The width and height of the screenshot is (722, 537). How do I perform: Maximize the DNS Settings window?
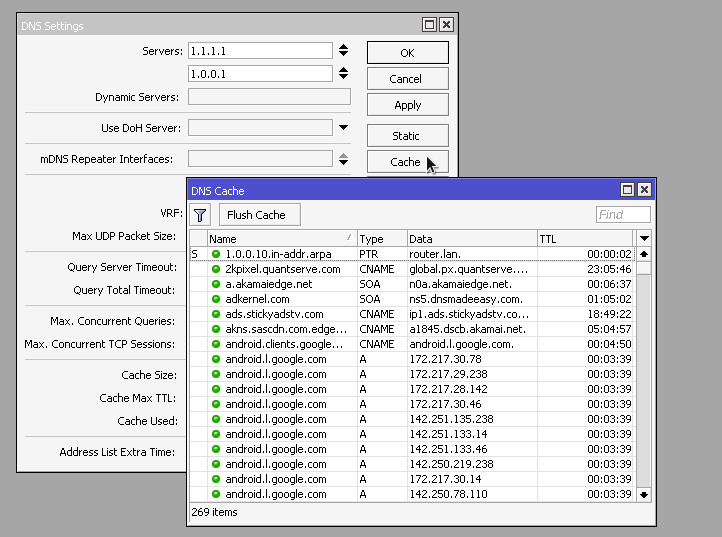[429, 25]
